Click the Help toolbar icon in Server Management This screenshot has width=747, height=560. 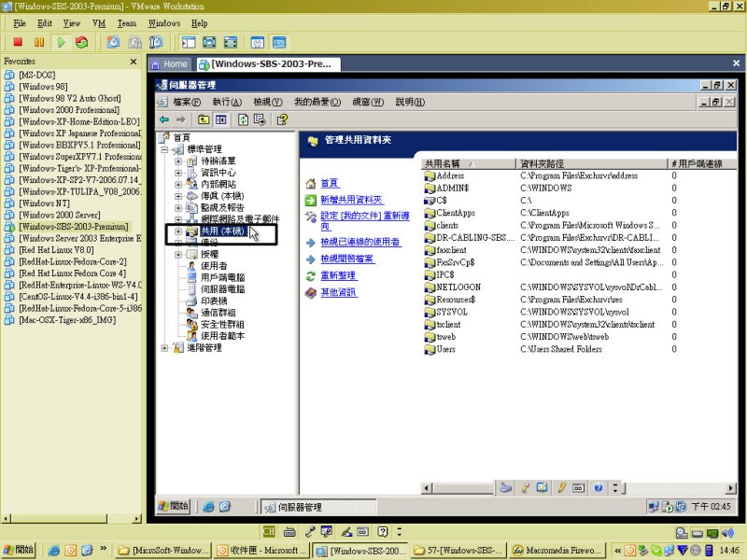pyautogui.click(x=282, y=119)
